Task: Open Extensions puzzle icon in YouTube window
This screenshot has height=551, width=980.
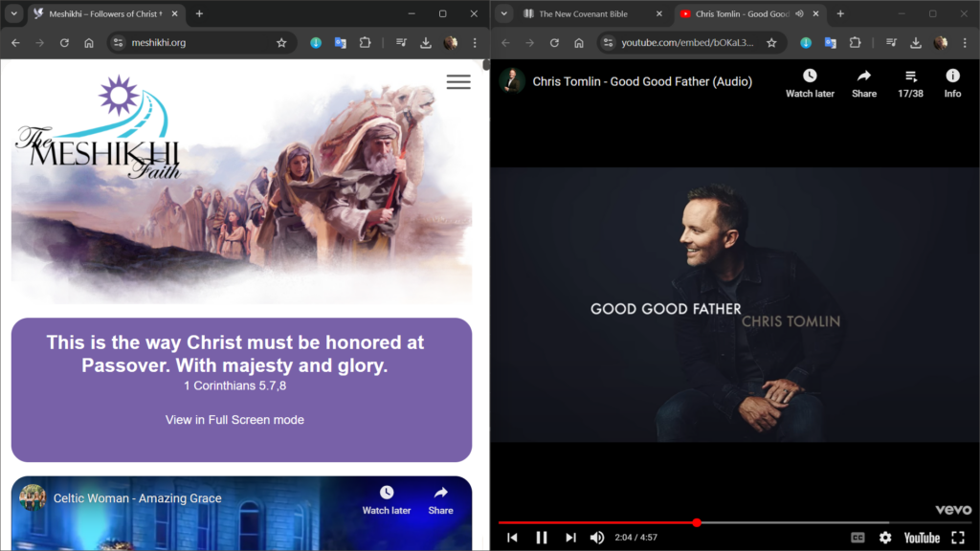Action: [x=855, y=42]
